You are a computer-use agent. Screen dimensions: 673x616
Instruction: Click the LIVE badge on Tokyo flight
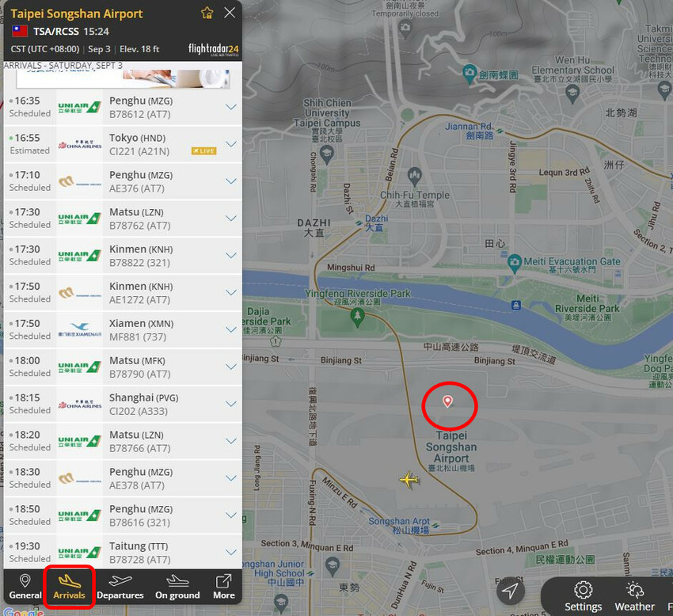[203, 150]
